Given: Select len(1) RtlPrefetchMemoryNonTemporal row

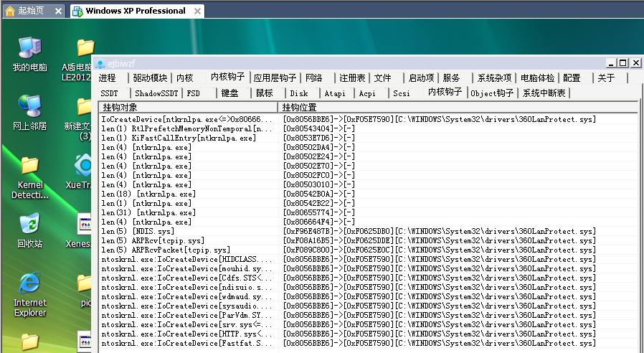Looking at the screenshot, I should point(369,128).
